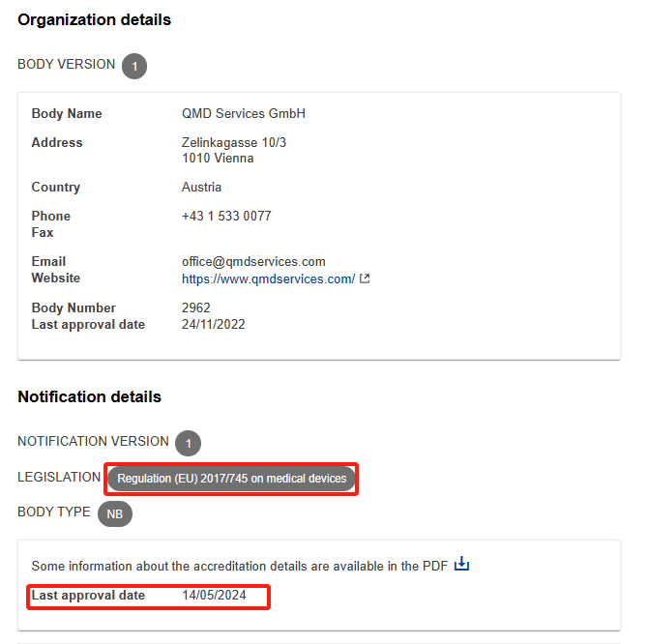Click the Body Number field label
Screen dimensions: 647x644
click(74, 307)
